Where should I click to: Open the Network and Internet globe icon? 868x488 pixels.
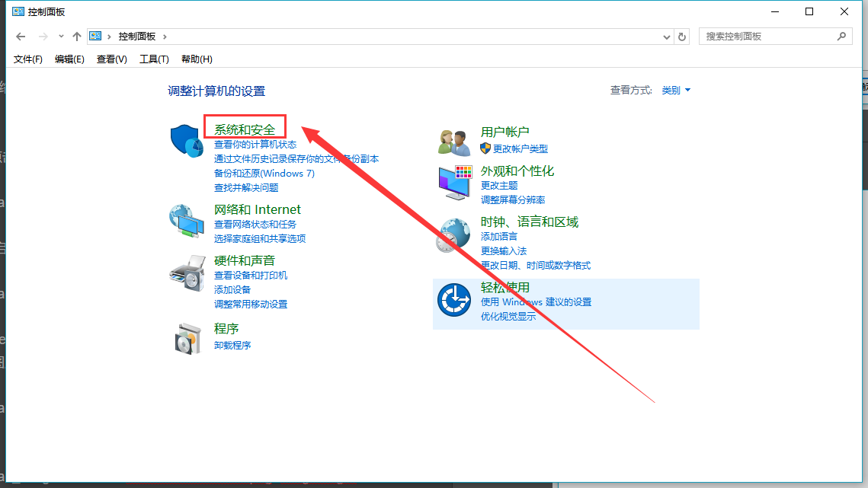point(187,220)
